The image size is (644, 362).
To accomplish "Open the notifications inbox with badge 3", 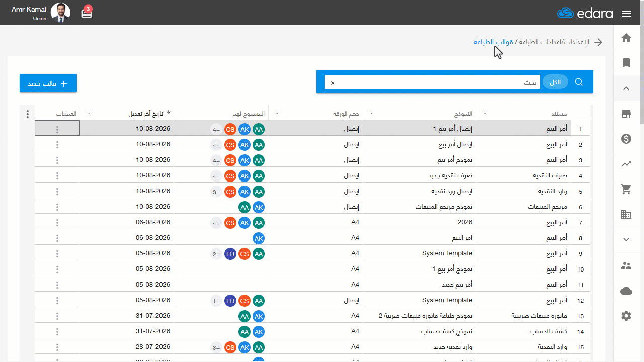I will (87, 12).
